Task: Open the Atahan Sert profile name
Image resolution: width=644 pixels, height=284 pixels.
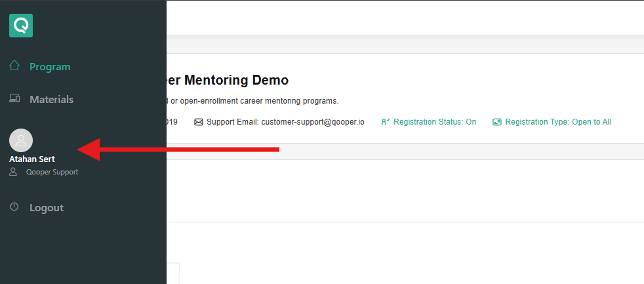Action: (x=32, y=159)
